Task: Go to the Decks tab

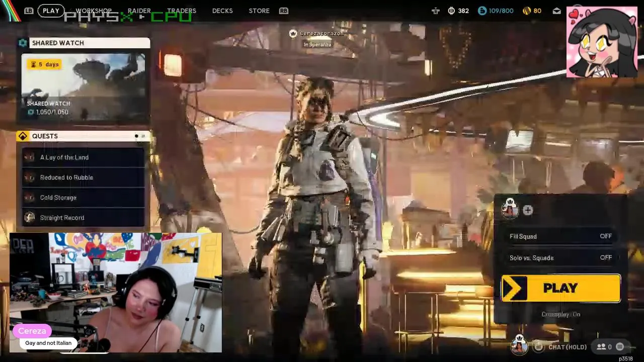Action: point(222,11)
